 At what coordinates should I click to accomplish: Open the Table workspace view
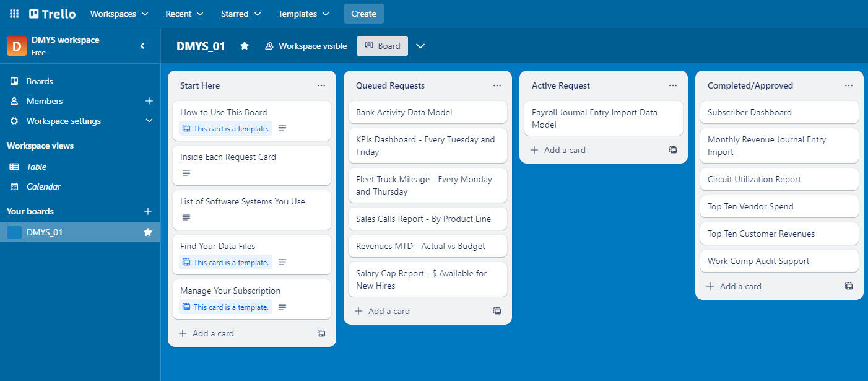point(36,167)
